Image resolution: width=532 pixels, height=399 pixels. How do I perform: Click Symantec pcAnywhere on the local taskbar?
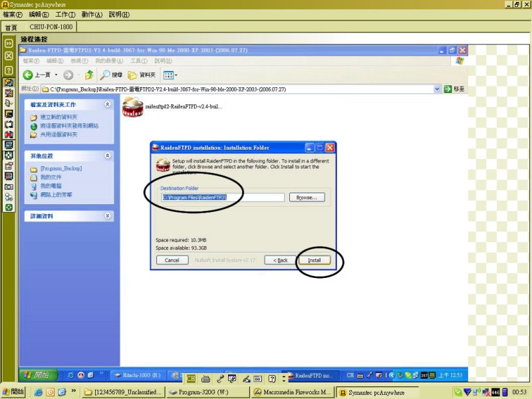click(376, 392)
